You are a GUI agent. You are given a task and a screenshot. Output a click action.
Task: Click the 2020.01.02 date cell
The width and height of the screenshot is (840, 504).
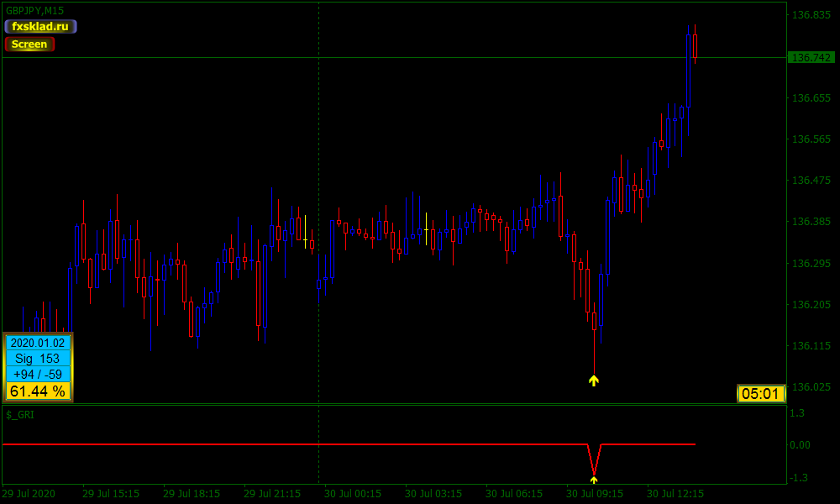tap(38, 343)
